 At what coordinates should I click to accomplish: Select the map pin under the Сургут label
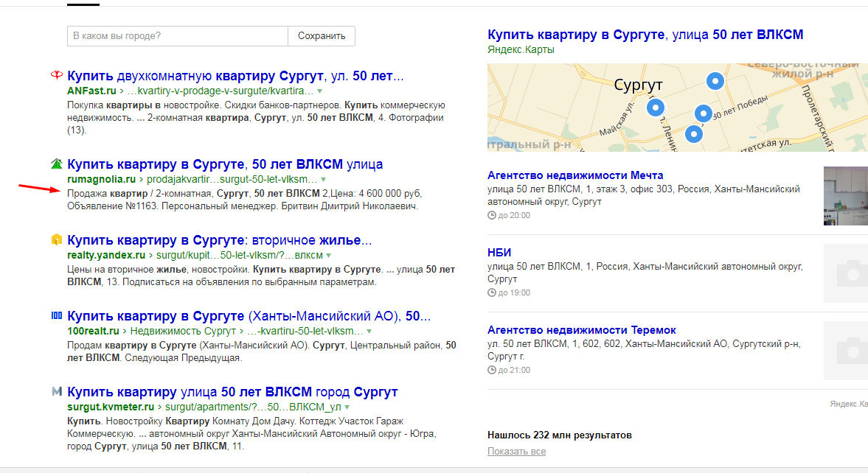pyautogui.click(x=656, y=108)
